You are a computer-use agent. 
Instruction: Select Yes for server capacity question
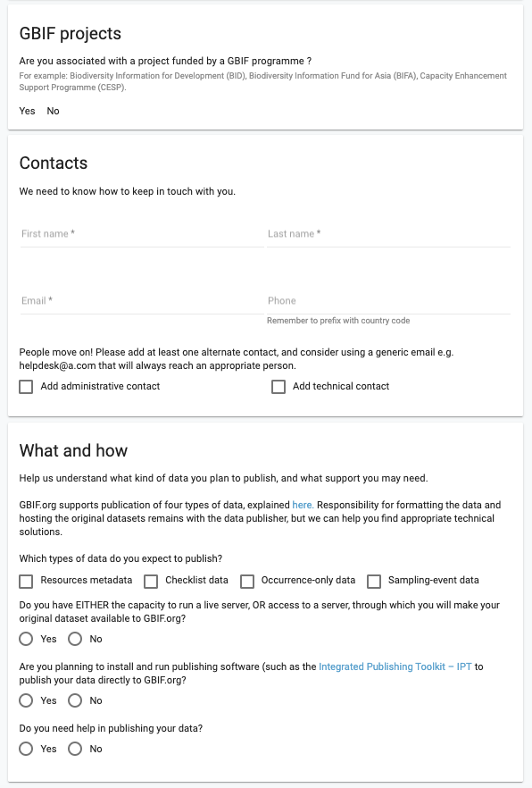pyautogui.click(x=26, y=639)
